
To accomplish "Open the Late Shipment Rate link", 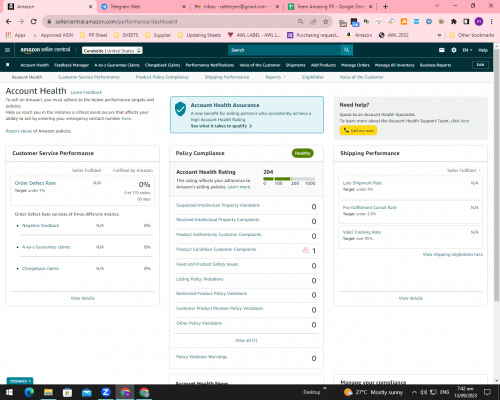I will pos(362,183).
